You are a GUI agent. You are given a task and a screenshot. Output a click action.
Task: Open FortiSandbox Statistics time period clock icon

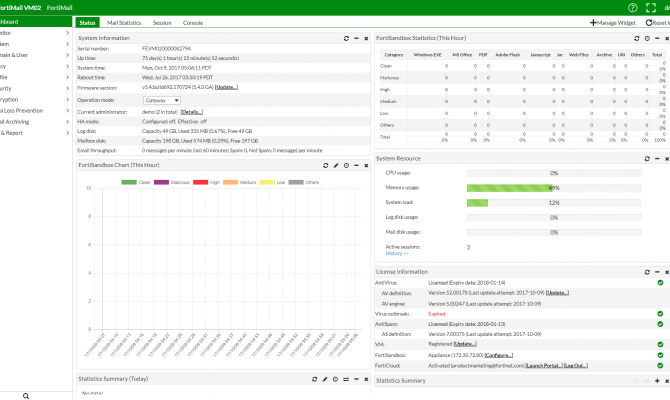pos(647,38)
